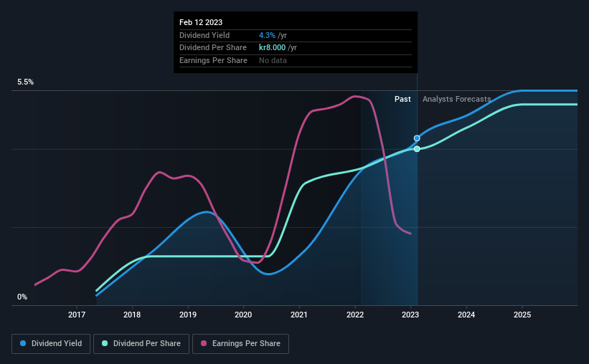This screenshot has width=589, height=364.
Task: Select the 2018 label on the time axis
Action: [132, 315]
